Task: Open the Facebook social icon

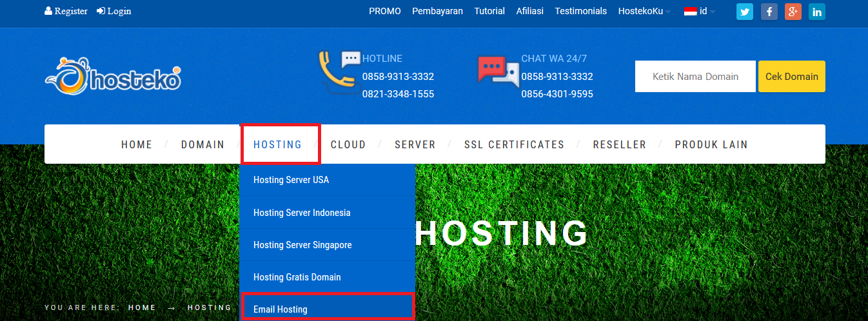Action: 769,12
